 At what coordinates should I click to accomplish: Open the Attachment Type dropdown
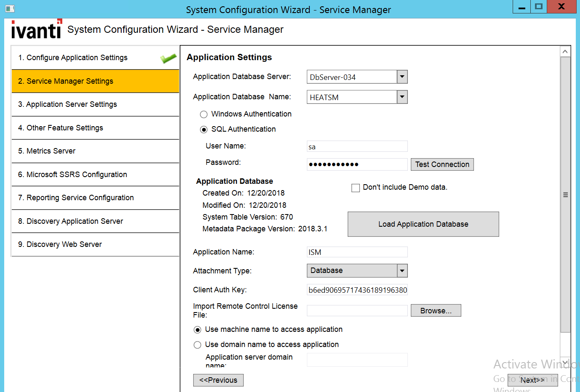tap(402, 270)
